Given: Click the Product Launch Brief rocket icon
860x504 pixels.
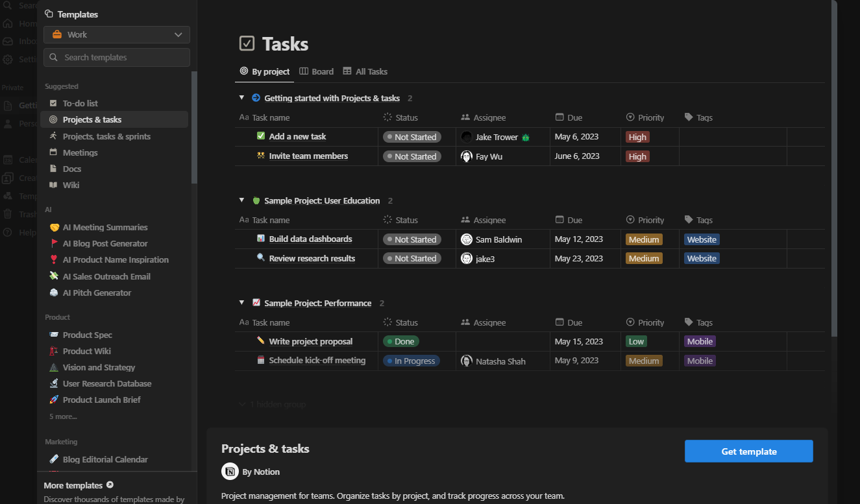Looking at the screenshot, I should point(54,400).
